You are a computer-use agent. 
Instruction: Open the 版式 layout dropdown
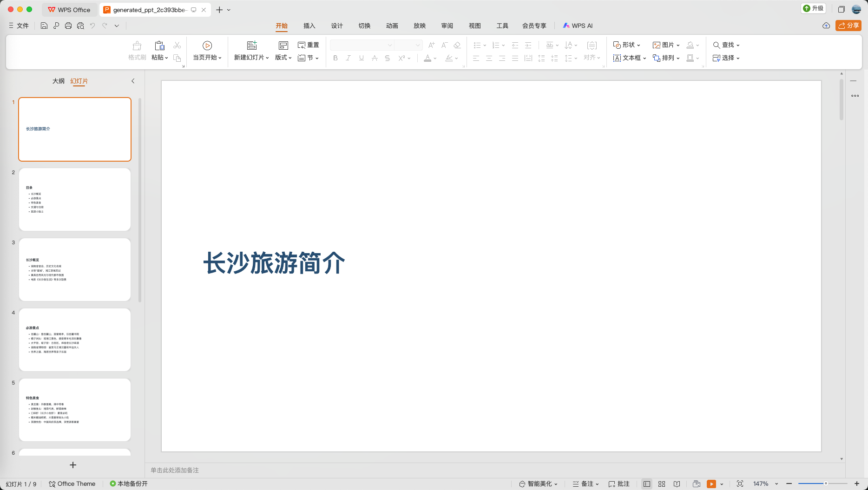(283, 58)
